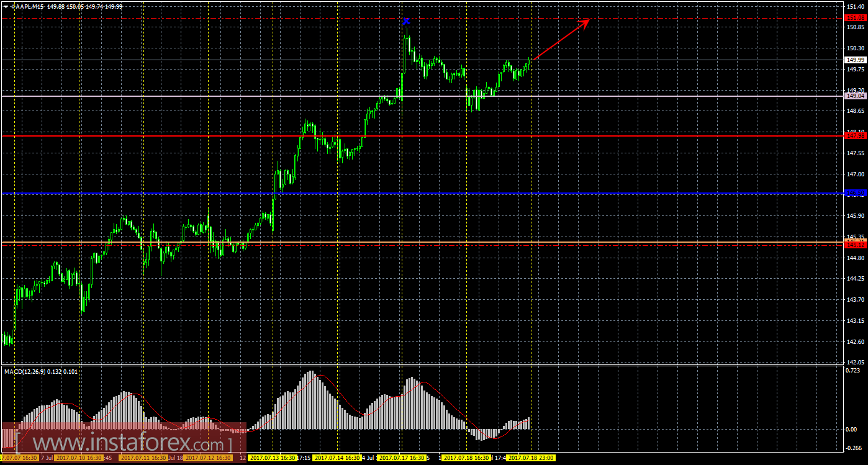Click the 2017.07.11 16:30 date marker
Screen dimensions: 868x465
143,458
